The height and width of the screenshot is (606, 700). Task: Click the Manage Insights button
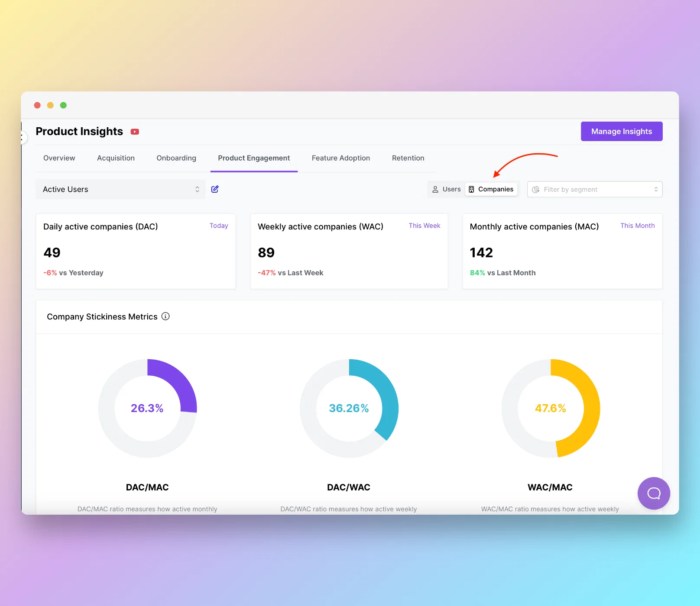622,131
